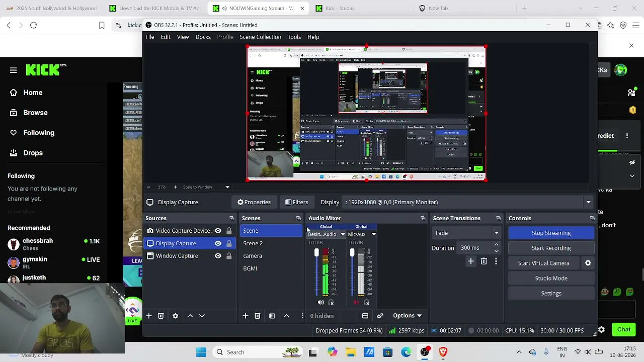
Task: Remove the scene transition with trash icon
Action: (x=484, y=261)
